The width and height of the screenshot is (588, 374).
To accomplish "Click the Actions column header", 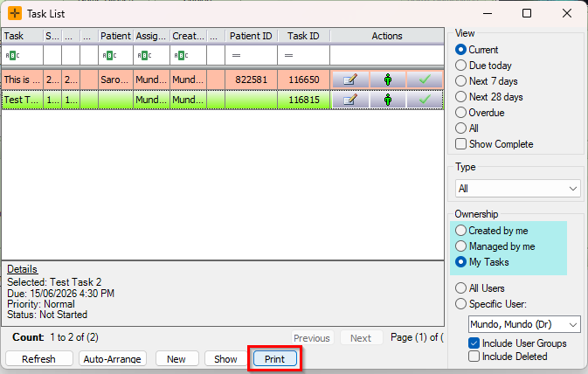I will (387, 36).
